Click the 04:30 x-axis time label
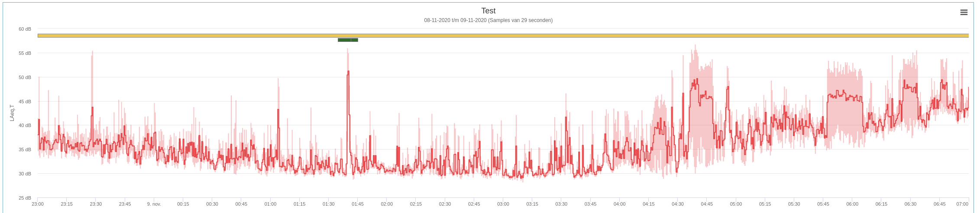 click(x=678, y=204)
